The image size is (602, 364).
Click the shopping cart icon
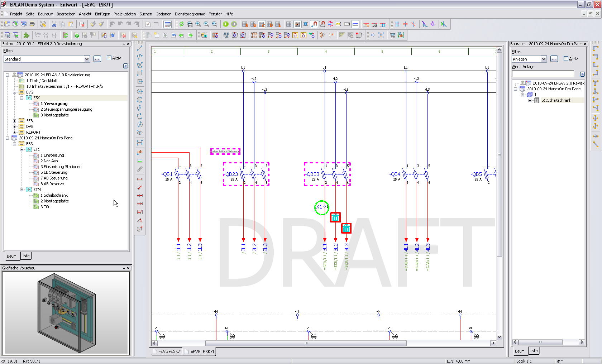[392, 35]
